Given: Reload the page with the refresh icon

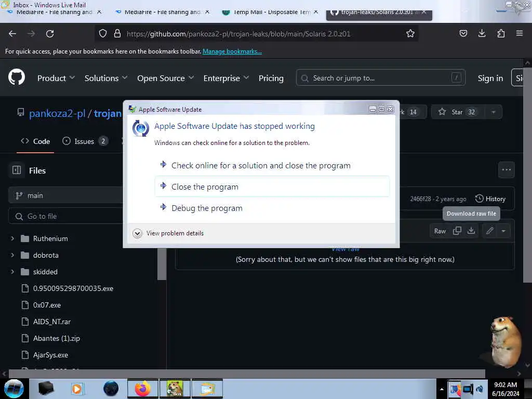Looking at the screenshot, I should click(50, 34).
